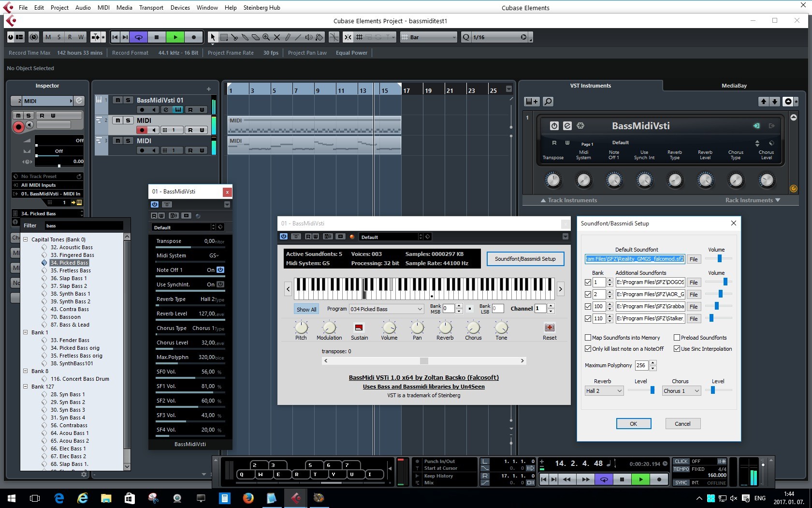
Task: Select the Split scissors tool
Action: pyautogui.click(x=234, y=37)
